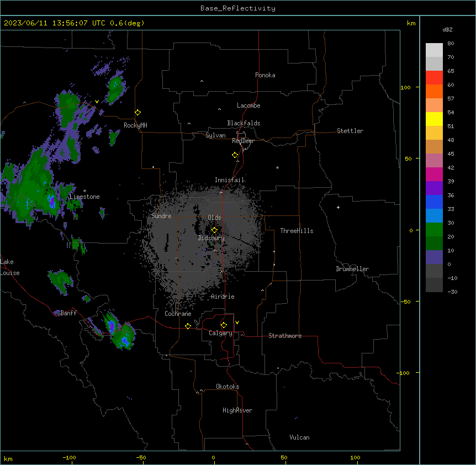
Task: Click the gray clutter echo over Didsbury
Action: (203, 243)
